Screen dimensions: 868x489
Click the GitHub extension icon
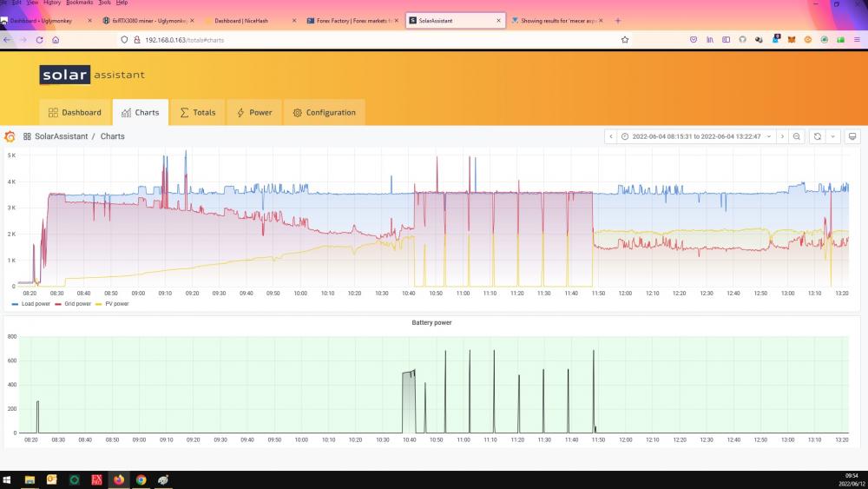pos(742,40)
